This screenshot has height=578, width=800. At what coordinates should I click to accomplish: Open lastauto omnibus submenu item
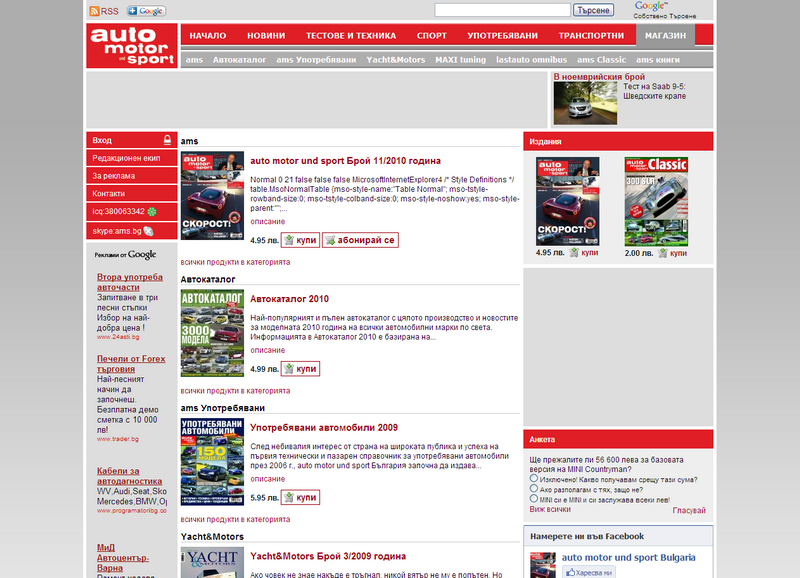point(532,60)
